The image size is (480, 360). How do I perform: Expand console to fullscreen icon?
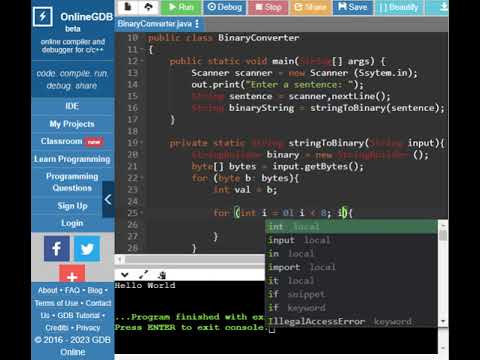(144, 275)
